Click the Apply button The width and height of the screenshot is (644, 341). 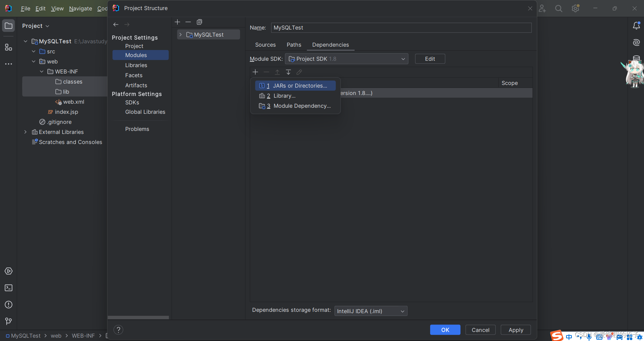516,330
